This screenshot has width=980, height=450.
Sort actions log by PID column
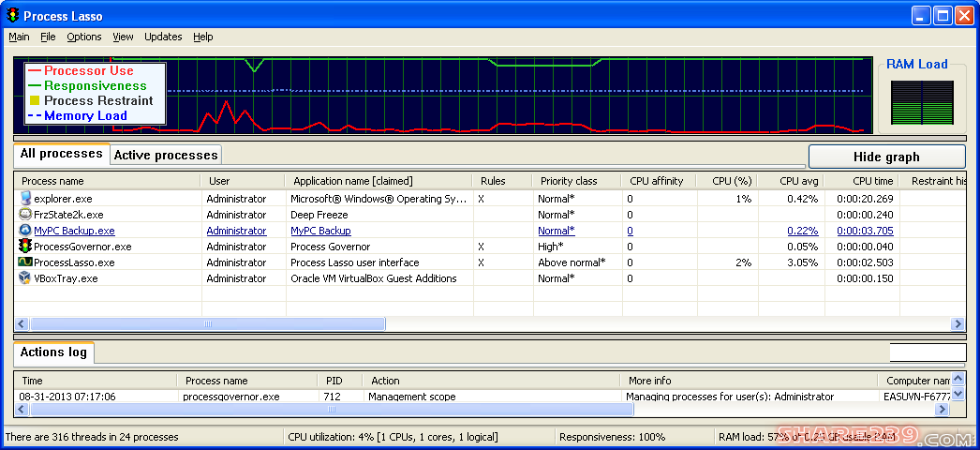[341, 381]
